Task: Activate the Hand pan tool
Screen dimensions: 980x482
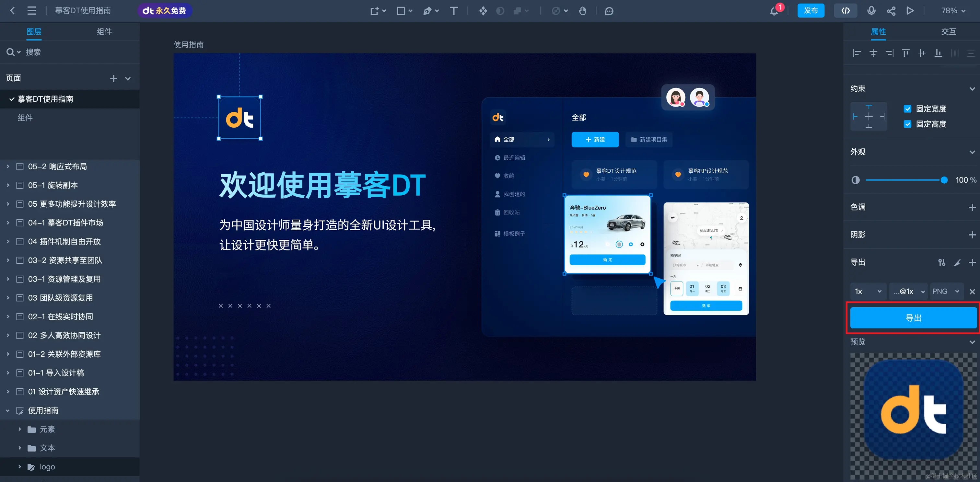Action: [x=582, y=11]
